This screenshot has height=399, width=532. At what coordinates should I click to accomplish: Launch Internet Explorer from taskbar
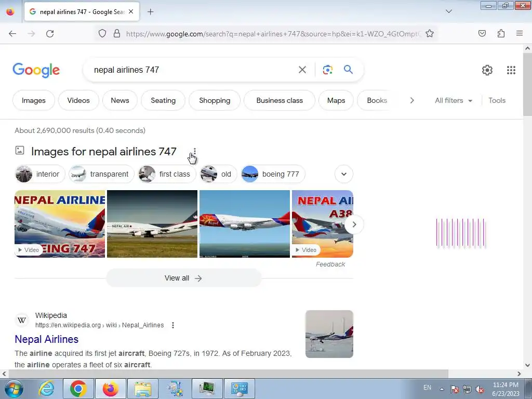point(46,389)
